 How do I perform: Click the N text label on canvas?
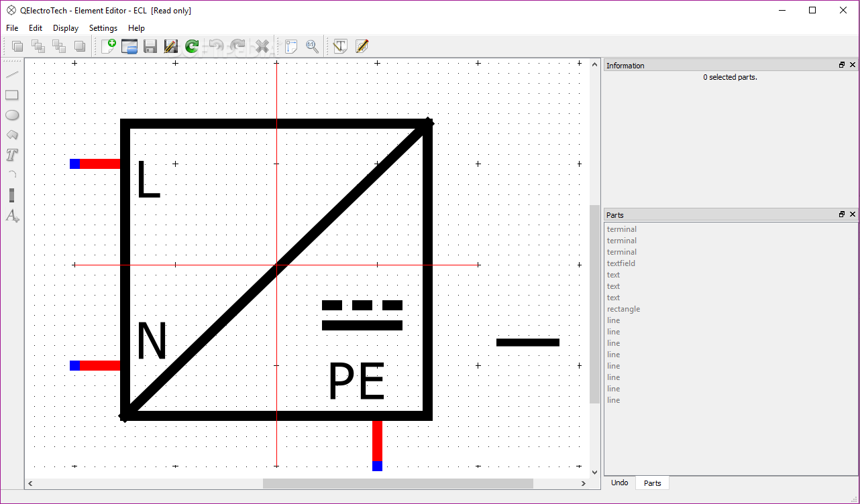(x=152, y=341)
